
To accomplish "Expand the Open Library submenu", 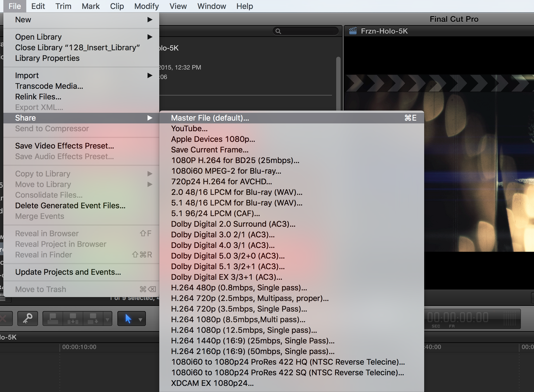I will (x=81, y=37).
